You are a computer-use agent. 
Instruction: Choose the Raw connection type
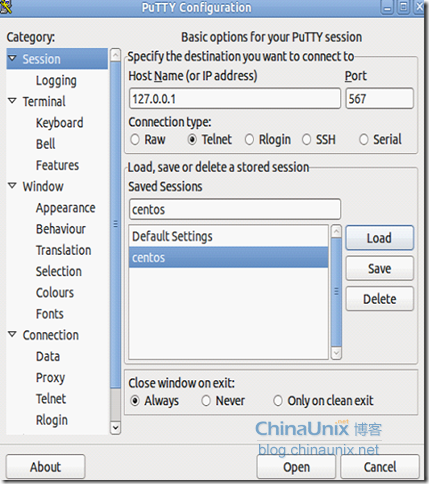[x=135, y=140]
